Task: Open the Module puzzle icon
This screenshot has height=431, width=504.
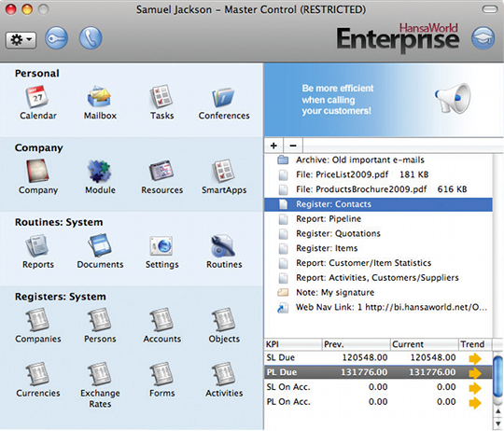Action: (x=100, y=171)
